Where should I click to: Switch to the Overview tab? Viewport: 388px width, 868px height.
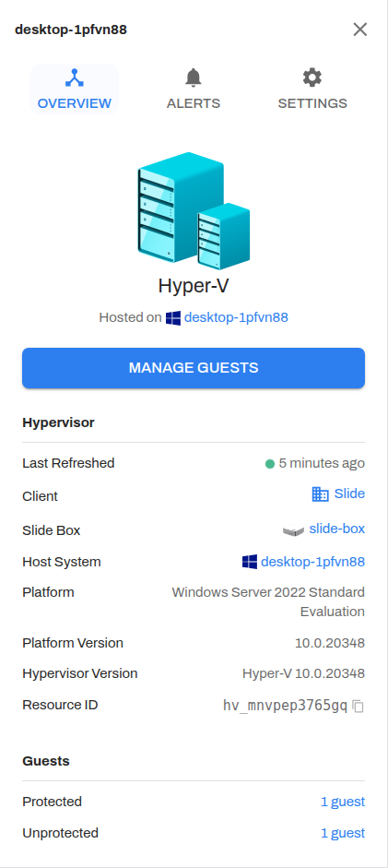point(74,89)
